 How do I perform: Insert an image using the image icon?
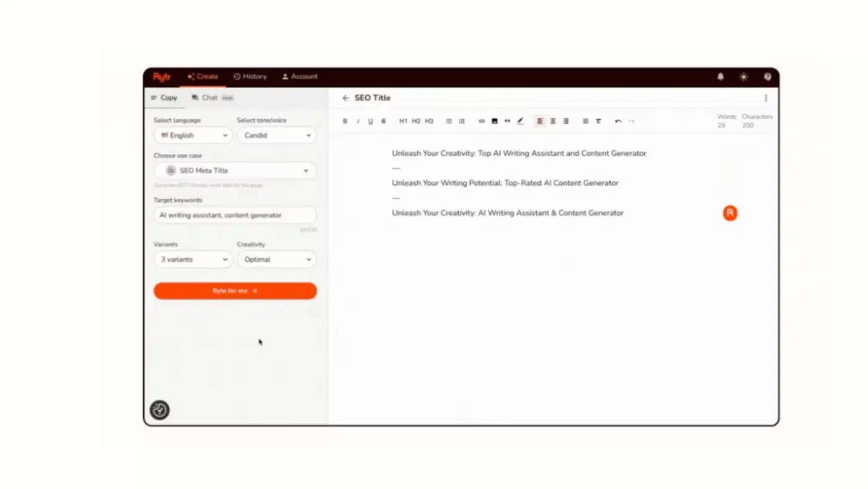tap(494, 121)
